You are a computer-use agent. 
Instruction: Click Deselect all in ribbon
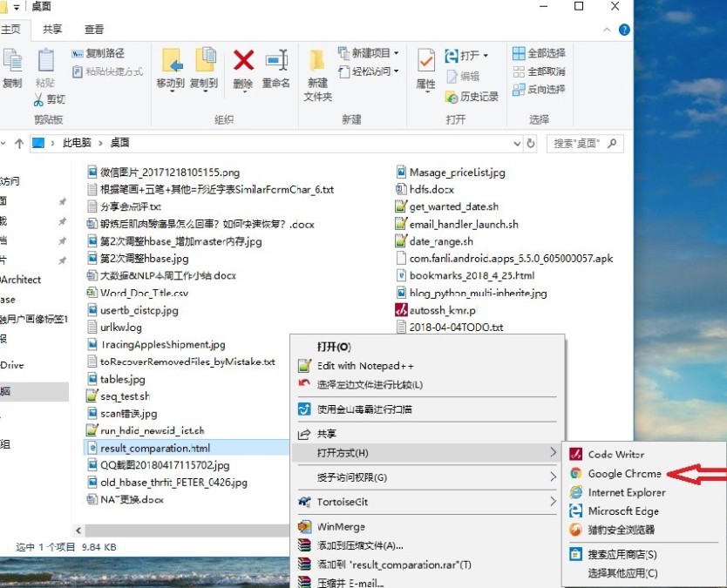coord(539,71)
